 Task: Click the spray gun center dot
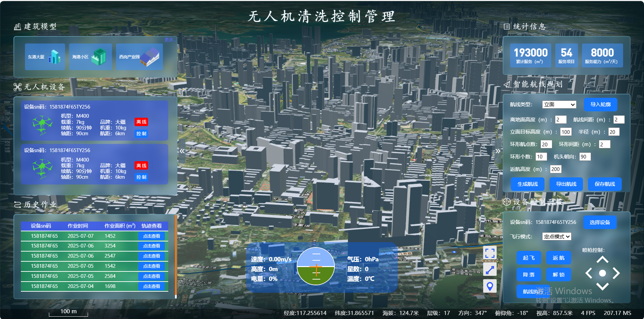point(602,273)
